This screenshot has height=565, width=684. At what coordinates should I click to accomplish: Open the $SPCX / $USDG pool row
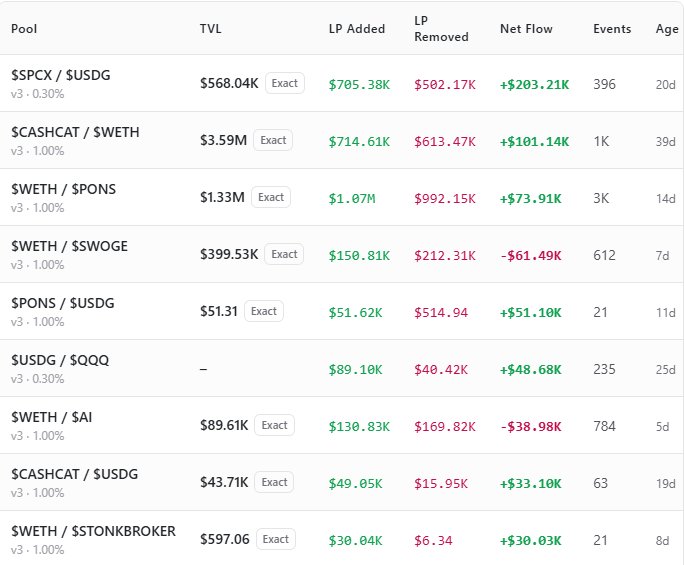(x=342, y=83)
